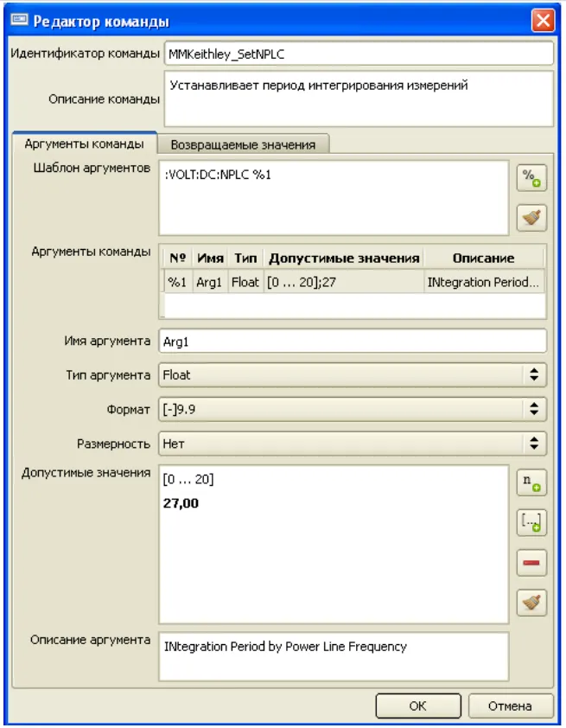The height and width of the screenshot is (728, 566).
Task: Select the %1 cell in arguments table
Action: (177, 282)
